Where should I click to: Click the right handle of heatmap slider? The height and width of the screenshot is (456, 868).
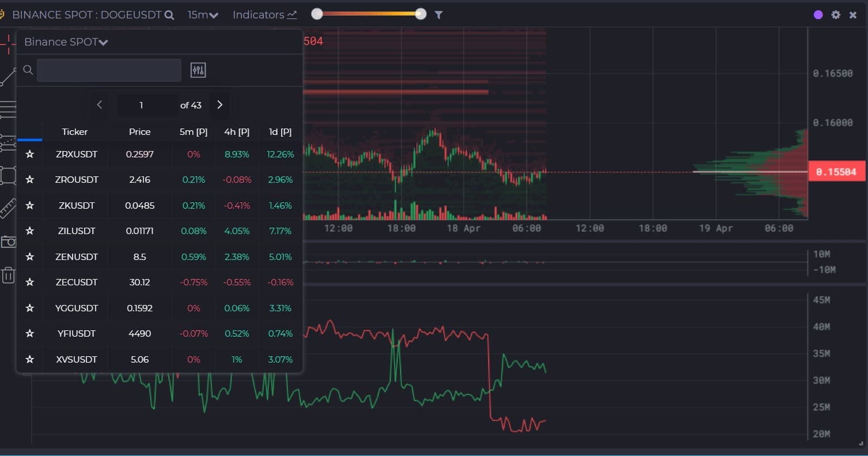421,14
